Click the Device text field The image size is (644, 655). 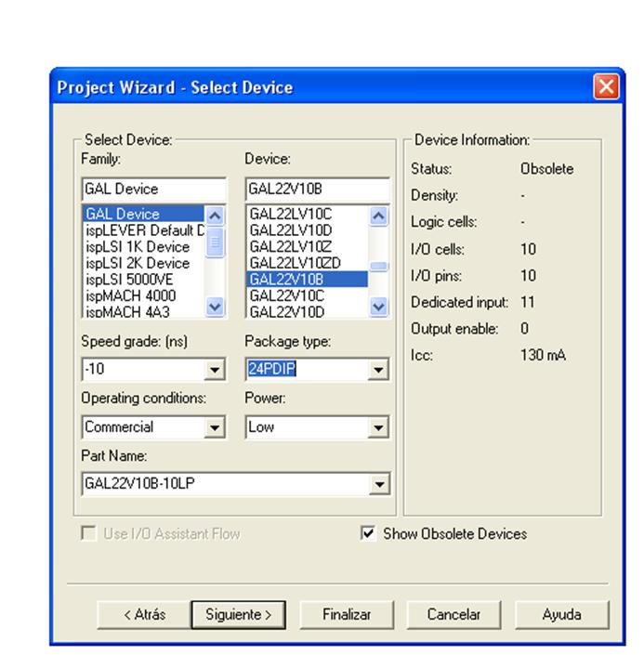pyautogui.click(x=318, y=189)
